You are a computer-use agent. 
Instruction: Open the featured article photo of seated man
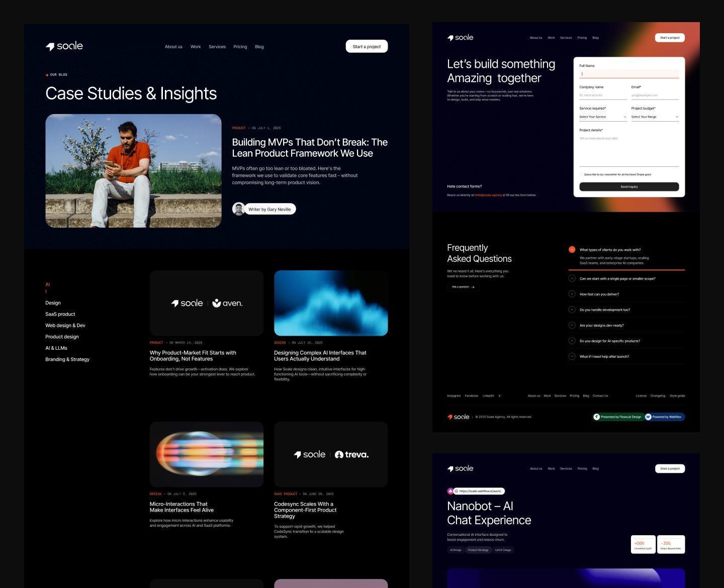(133, 171)
